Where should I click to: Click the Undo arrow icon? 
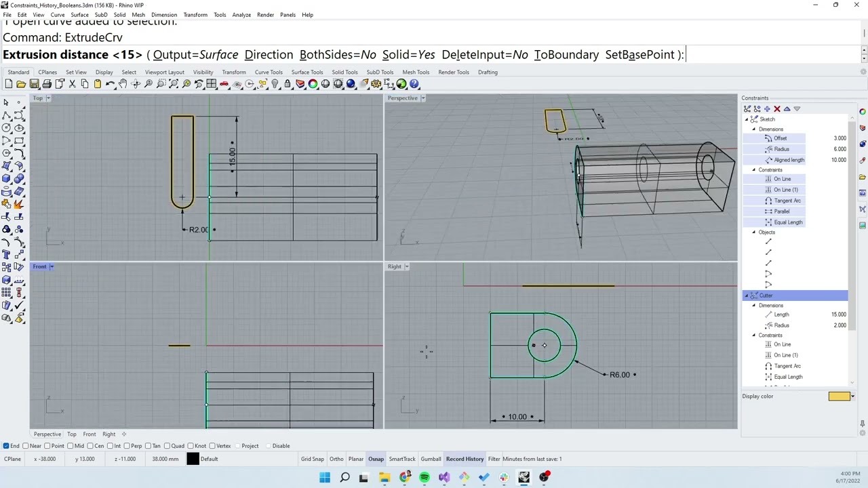coord(110,84)
